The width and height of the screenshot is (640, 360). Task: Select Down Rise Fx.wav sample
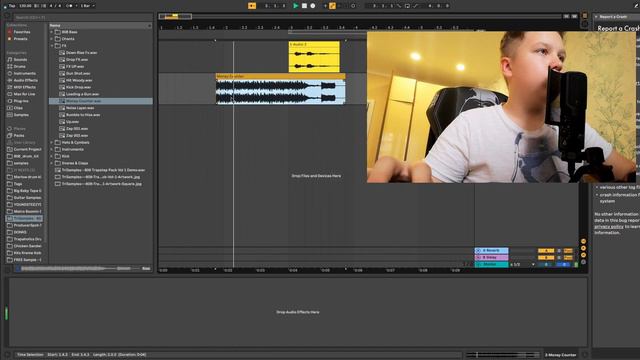(81, 53)
